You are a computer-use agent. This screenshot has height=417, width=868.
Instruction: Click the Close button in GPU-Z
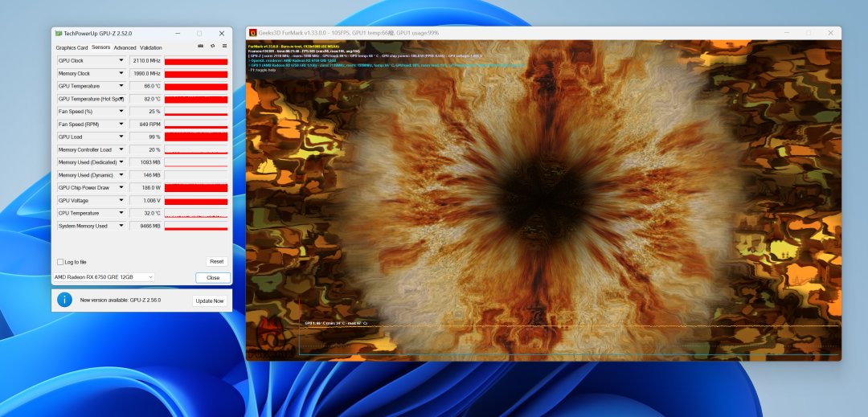[213, 278]
